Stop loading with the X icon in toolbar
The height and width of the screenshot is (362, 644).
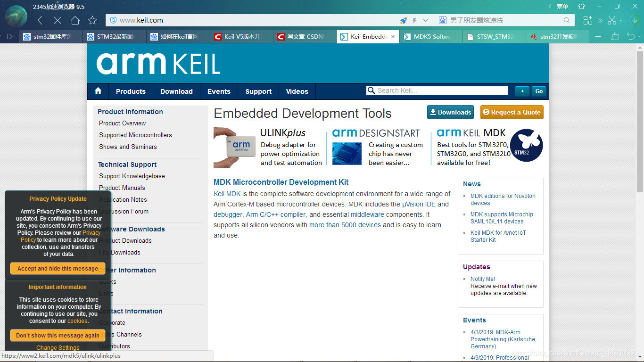pyautogui.click(x=58, y=20)
